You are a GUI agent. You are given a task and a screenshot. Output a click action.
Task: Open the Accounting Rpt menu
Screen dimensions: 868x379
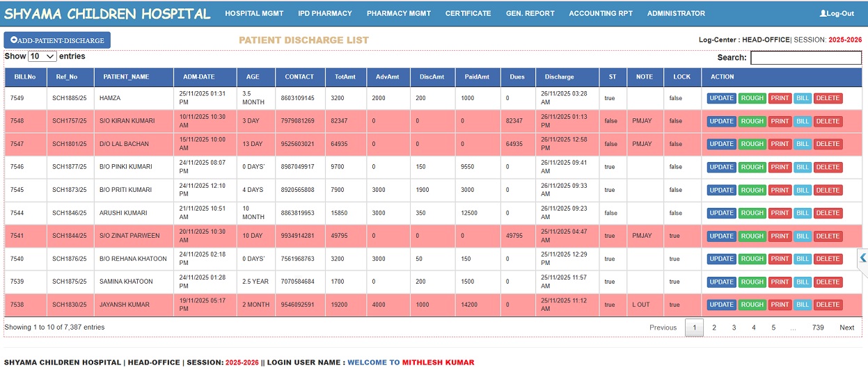[x=601, y=13]
